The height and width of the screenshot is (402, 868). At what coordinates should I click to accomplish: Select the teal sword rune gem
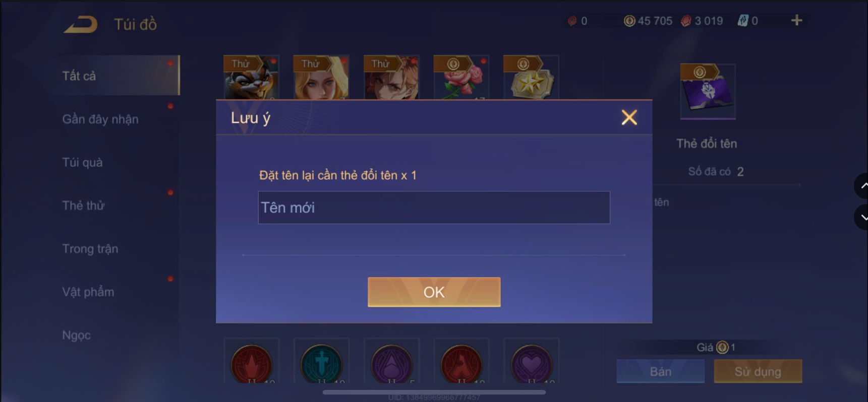321,363
